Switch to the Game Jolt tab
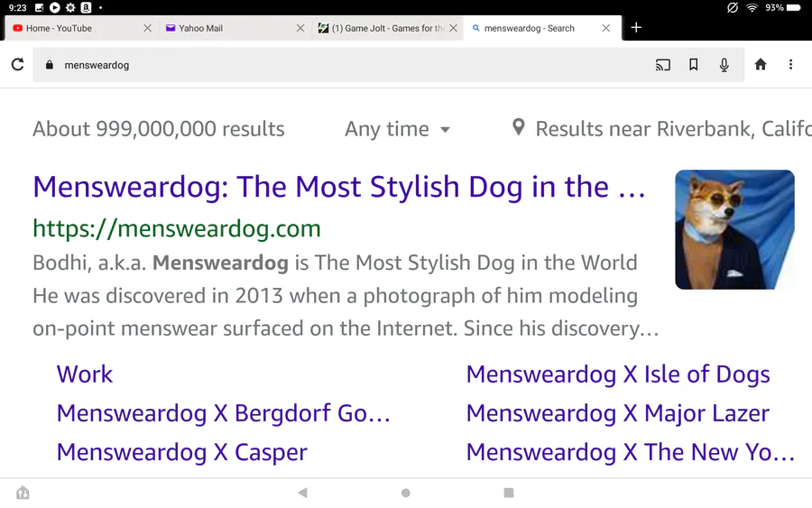 (387, 28)
